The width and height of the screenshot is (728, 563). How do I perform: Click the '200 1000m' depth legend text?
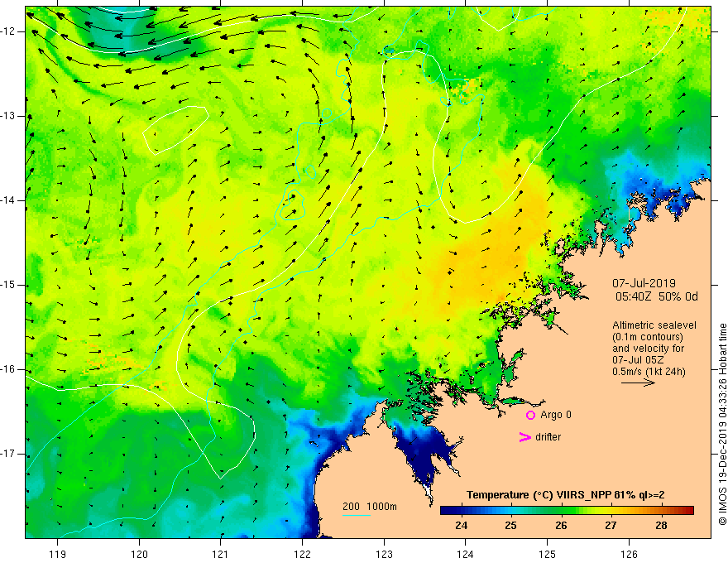tap(370, 507)
